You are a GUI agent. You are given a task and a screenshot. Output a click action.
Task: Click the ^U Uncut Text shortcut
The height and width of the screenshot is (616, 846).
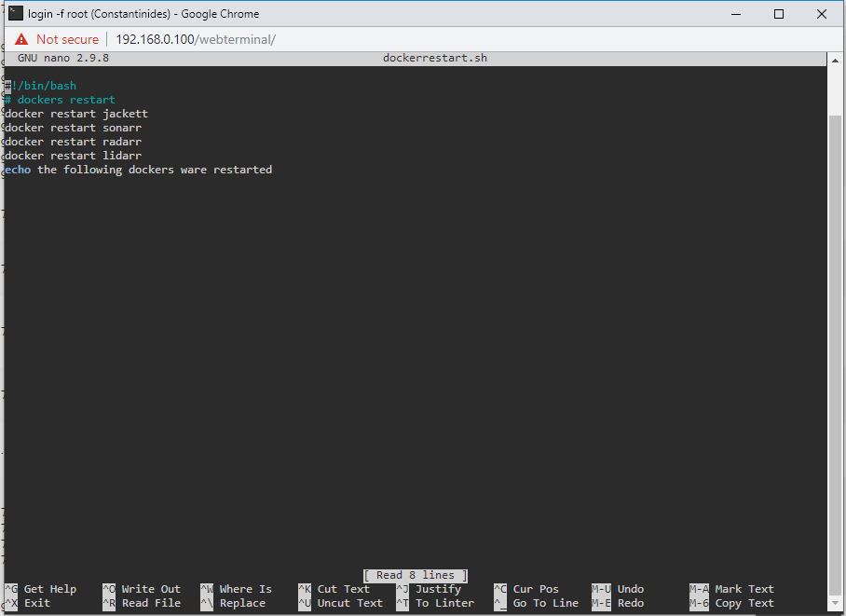pyautogui.click(x=340, y=603)
